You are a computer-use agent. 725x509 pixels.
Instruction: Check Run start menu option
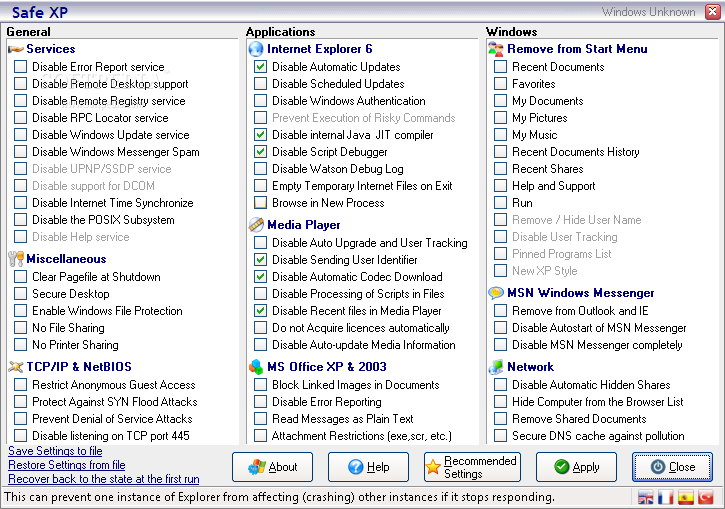(500, 202)
